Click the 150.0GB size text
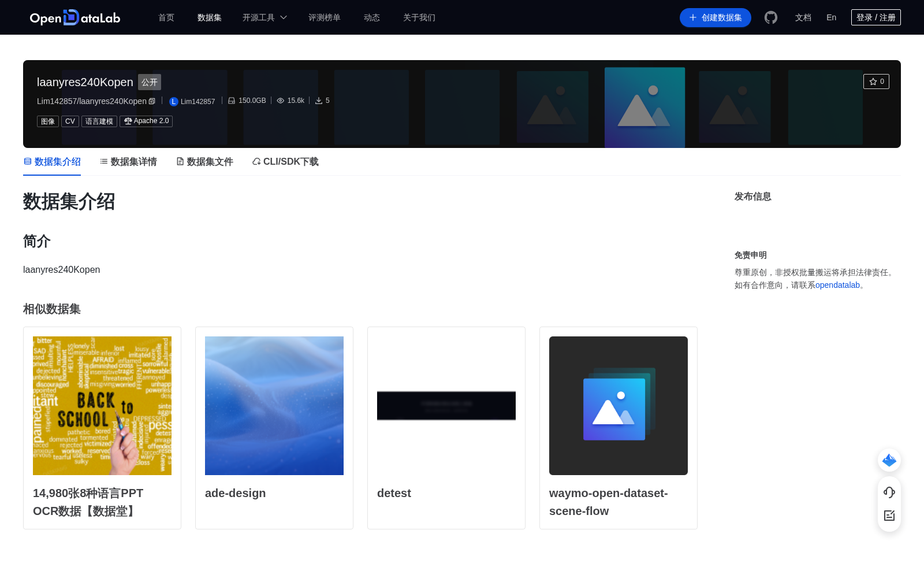Image resolution: width=924 pixels, height=578 pixels. point(252,101)
